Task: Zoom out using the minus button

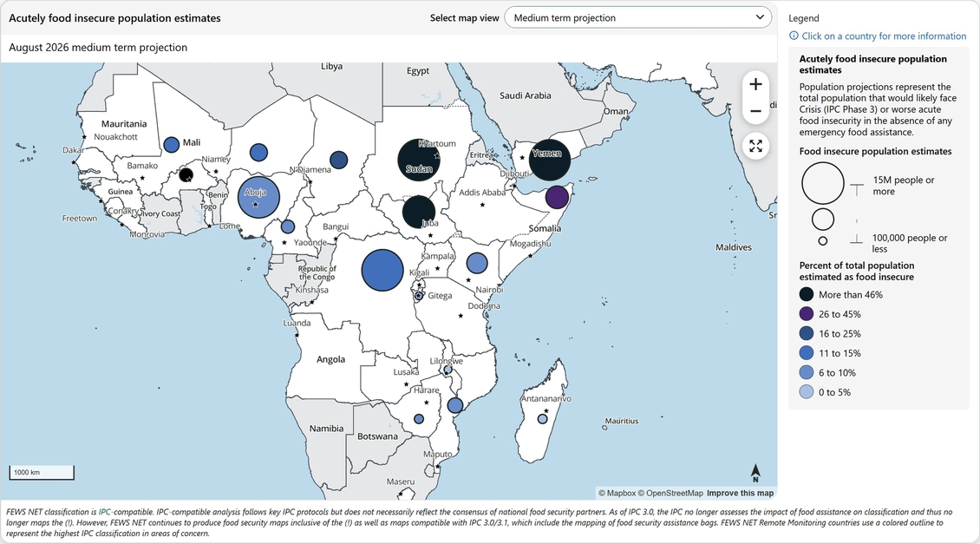Action: [x=755, y=111]
